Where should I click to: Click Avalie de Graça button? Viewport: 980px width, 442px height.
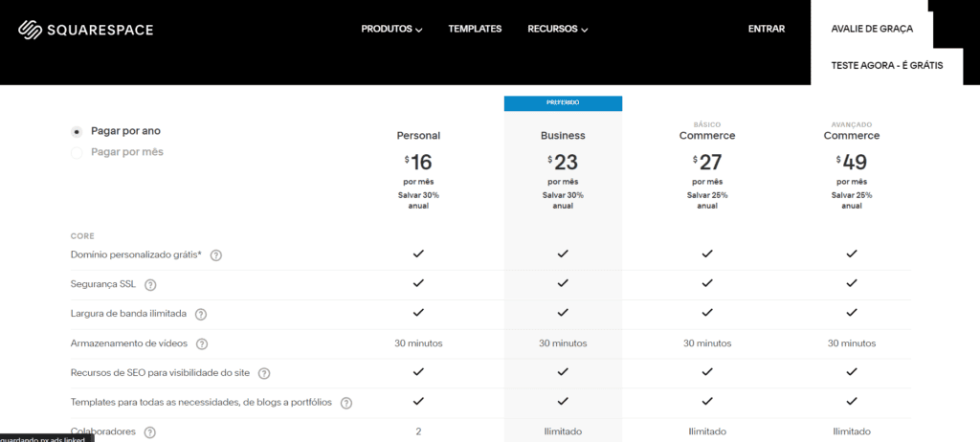872,29
